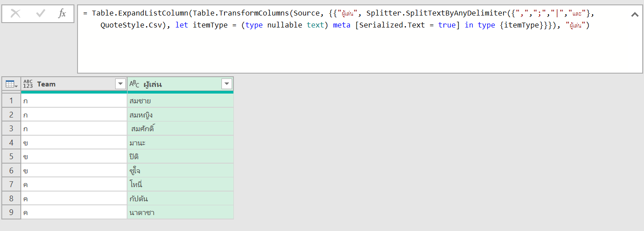Click the cell containing สมหญิง
Viewport: 644px width, 231px height.
click(180, 115)
